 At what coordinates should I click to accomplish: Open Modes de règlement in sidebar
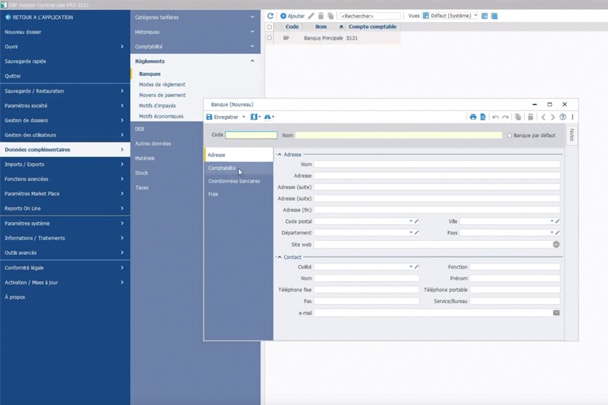coord(162,85)
